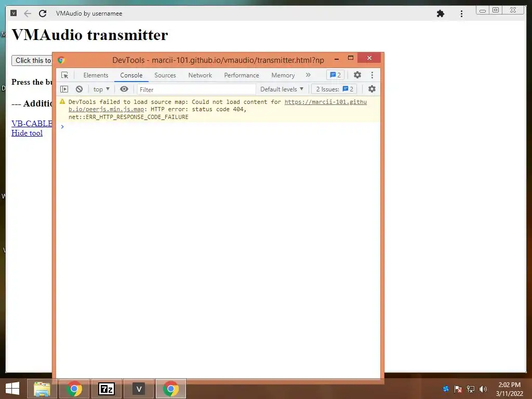Image resolution: width=532 pixels, height=399 pixels.
Task: Open the browser three-dot menu
Action: pyautogui.click(x=461, y=14)
